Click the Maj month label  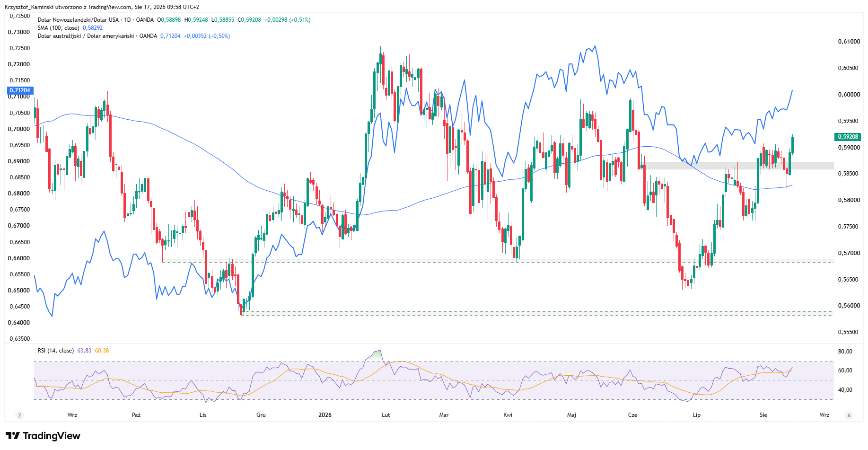[x=571, y=415]
